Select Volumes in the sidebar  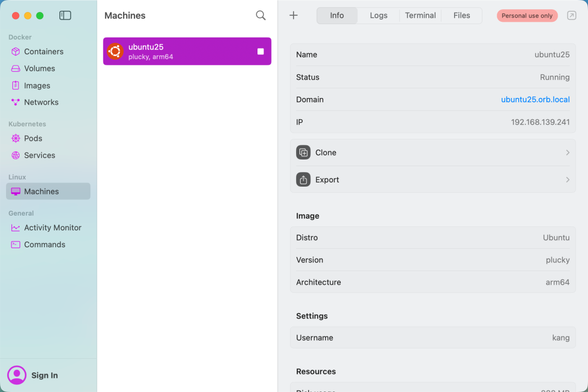click(39, 69)
